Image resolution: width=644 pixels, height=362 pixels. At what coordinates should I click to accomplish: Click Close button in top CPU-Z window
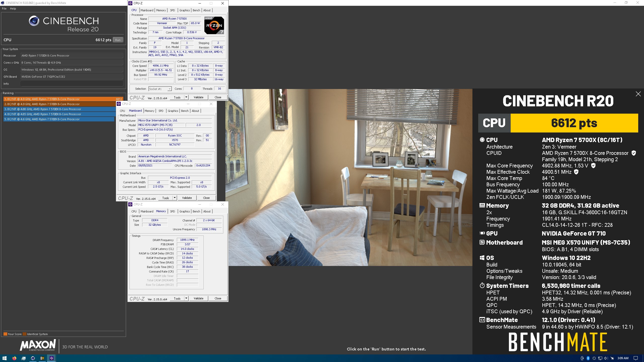tap(218, 97)
